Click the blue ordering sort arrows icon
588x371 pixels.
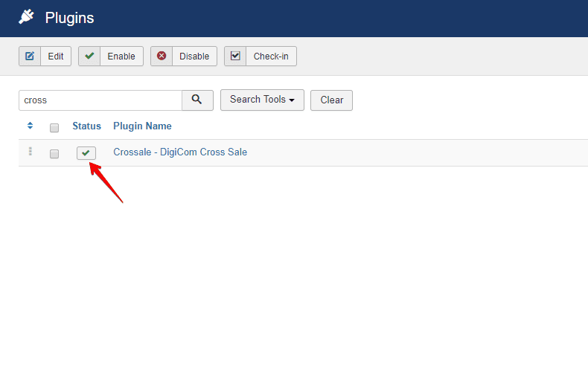coord(30,126)
